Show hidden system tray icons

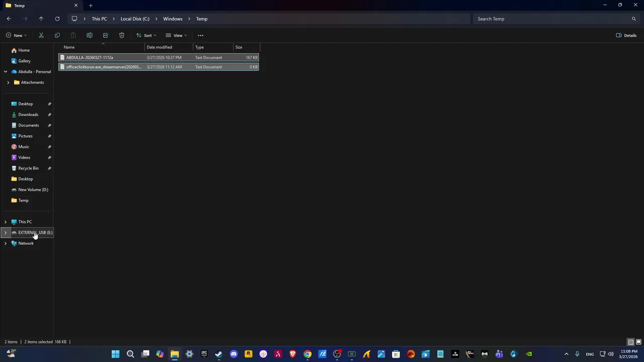pyautogui.click(x=566, y=354)
